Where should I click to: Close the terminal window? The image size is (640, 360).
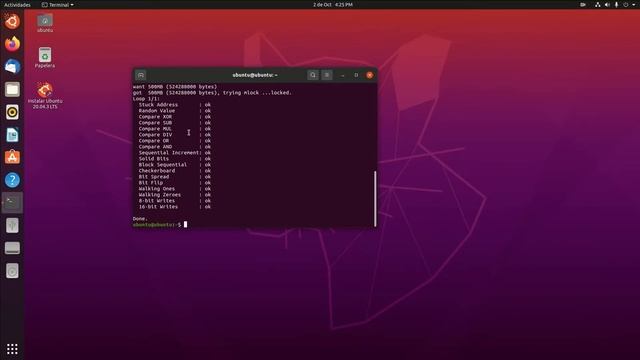(369, 75)
